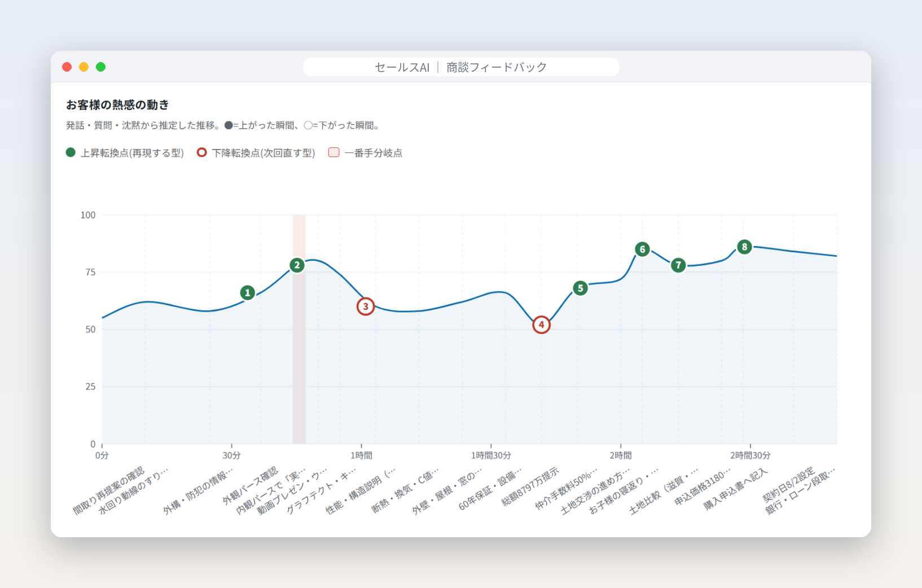
Task: Click the pink 一番手分岐点 band in chart
Action: pos(299,329)
